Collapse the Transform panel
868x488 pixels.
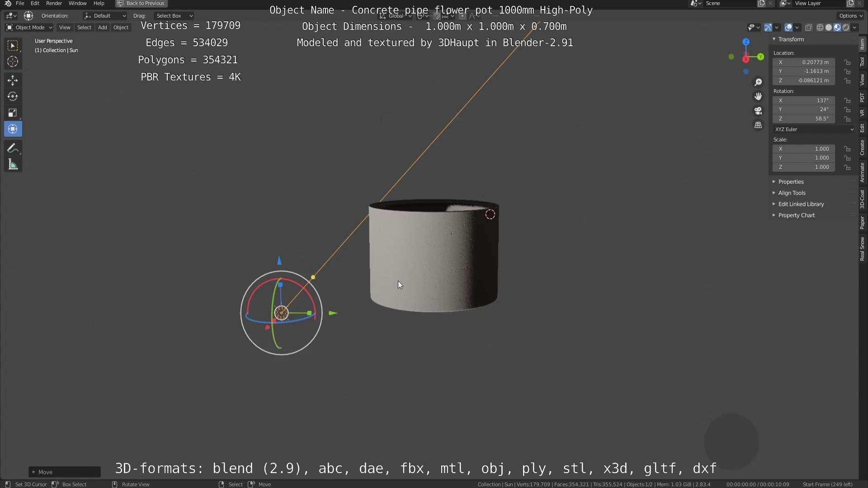[x=791, y=39]
